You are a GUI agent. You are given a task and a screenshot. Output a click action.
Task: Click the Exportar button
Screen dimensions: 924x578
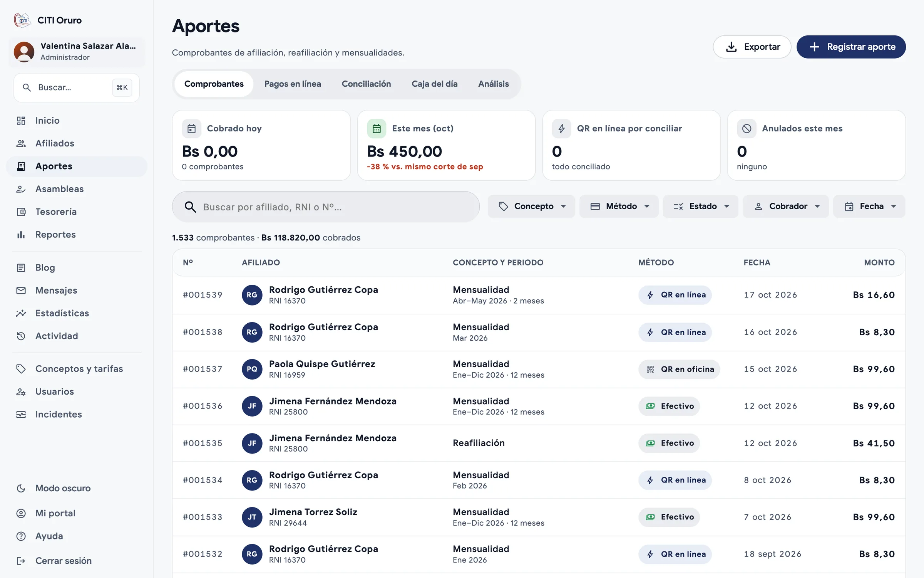click(752, 47)
